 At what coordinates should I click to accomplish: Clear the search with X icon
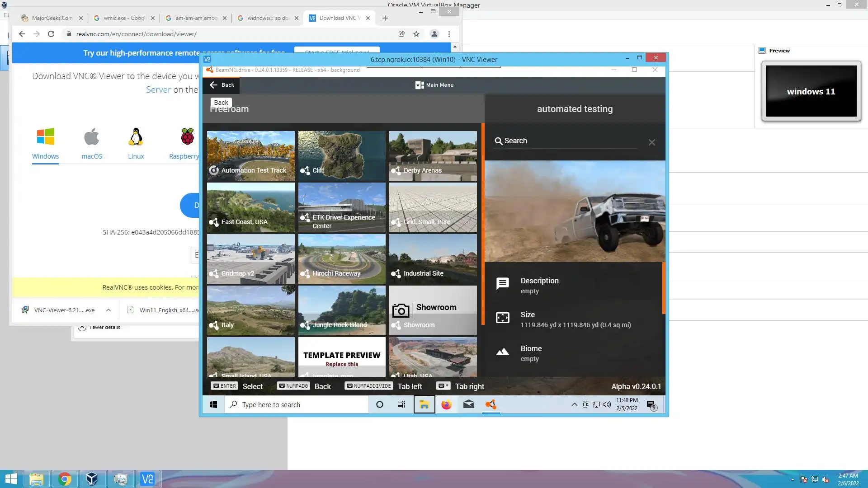click(x=651, y=142)
